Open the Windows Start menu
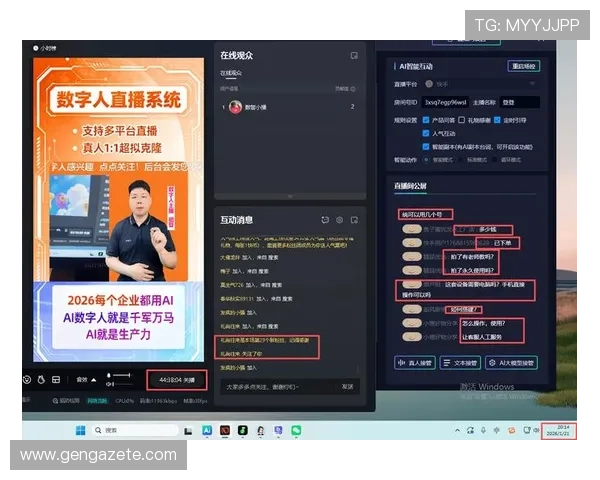600x480 pixels. point(81,430)
